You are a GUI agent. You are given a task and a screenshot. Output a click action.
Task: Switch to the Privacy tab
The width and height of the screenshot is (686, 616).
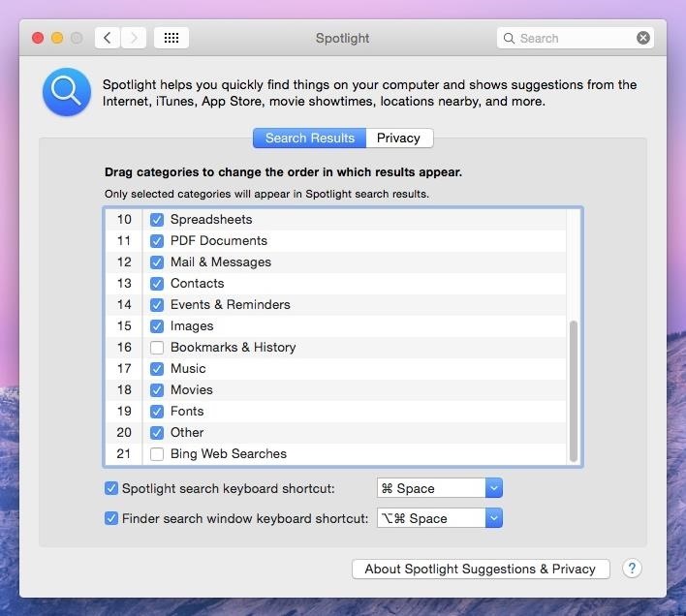[x=398, y=139]
